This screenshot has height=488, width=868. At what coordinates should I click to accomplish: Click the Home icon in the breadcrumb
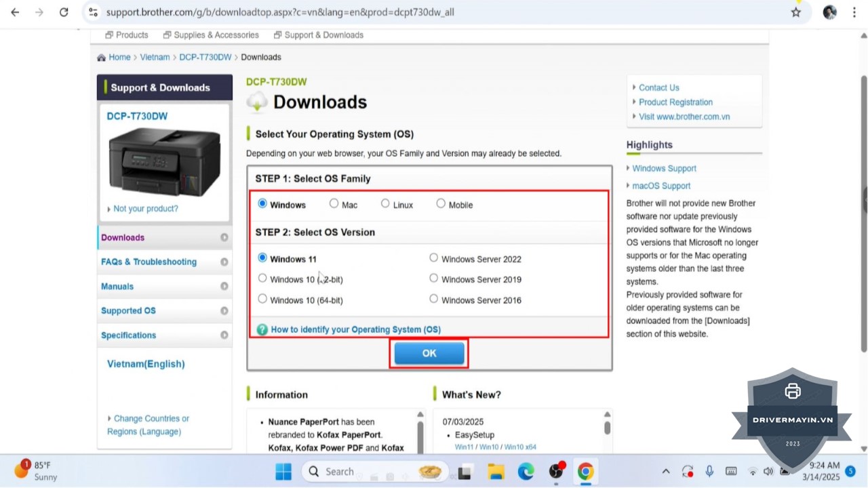tap(102, 58)
